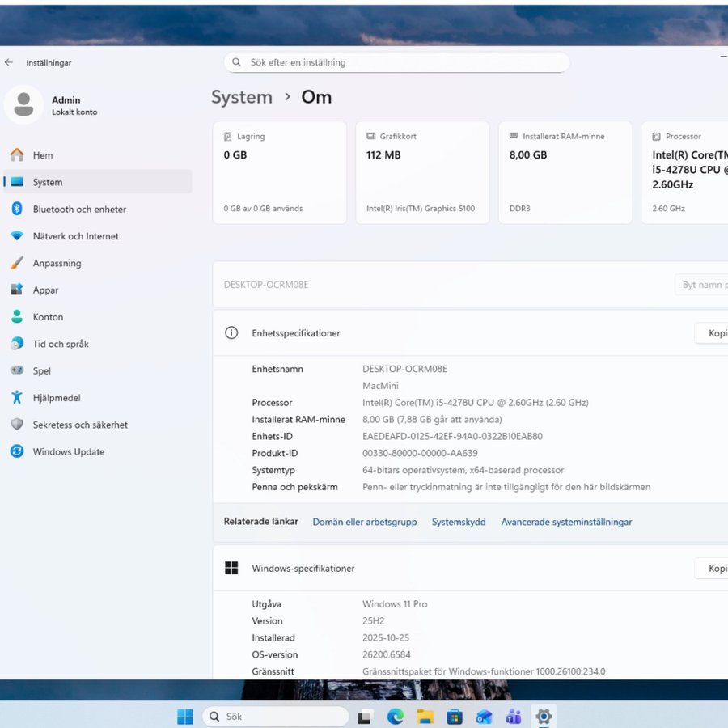Open Domän eller arbetsgrupp link

(365, 523)
